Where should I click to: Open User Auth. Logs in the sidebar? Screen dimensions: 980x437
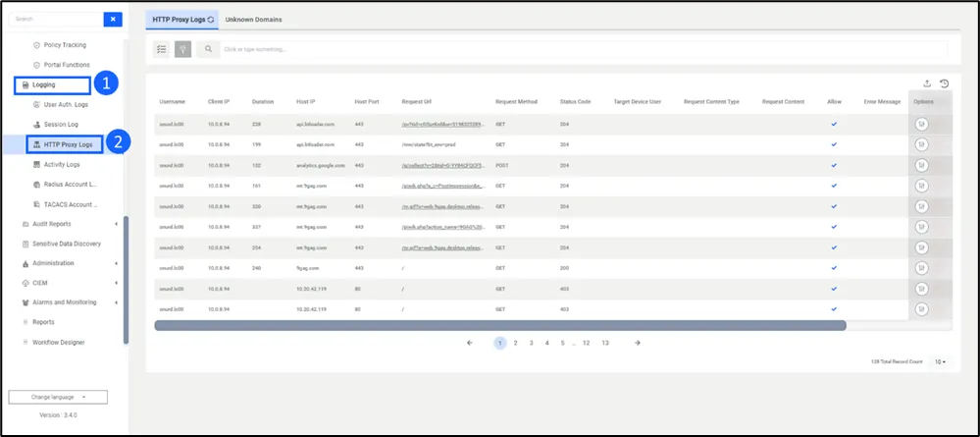pos(66,104)
